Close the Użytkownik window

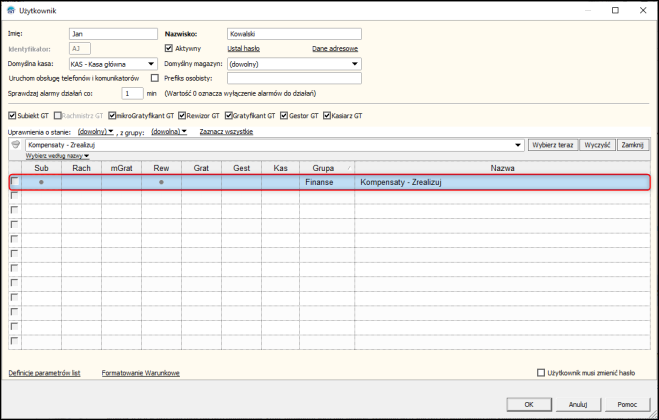pyautogui.click(x=643, y=11)
